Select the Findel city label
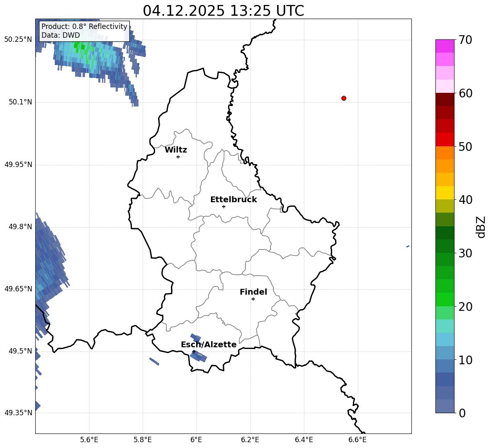Screen dimensions: 491x448 tap(253, 292)
